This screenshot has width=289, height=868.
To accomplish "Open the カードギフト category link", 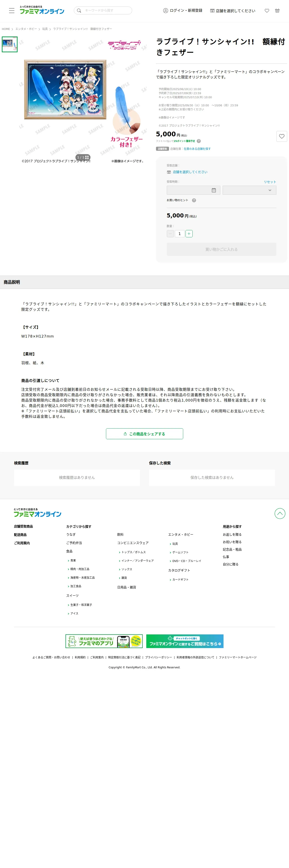I will pos(180,580).
